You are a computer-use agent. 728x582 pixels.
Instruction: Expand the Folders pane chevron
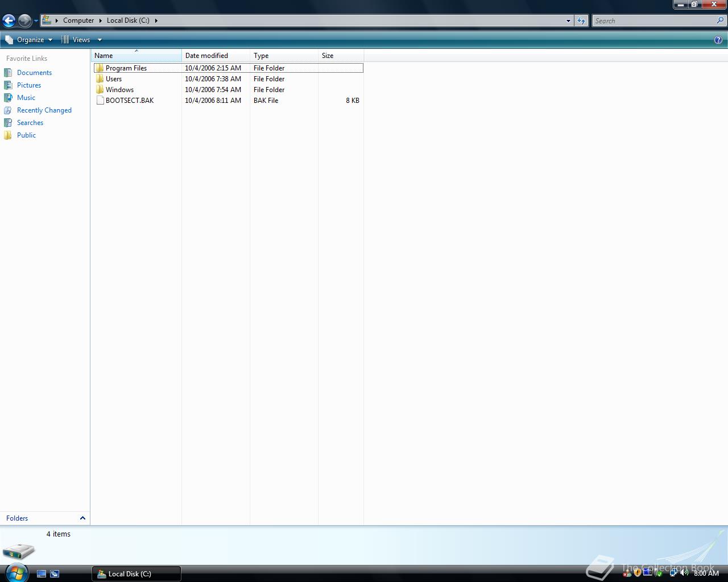pos(82,518)
